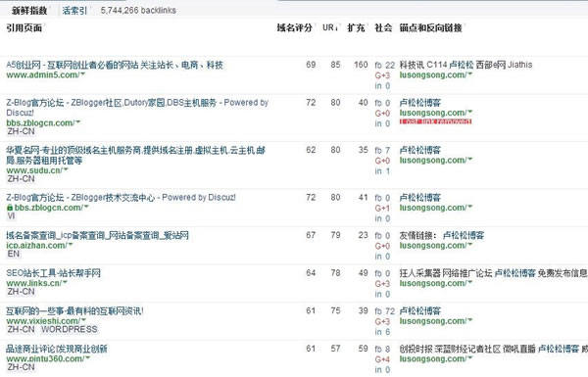Sort by UR column header
The width and height of the screenshot is (588, 377).
click(x=329, y=27)
